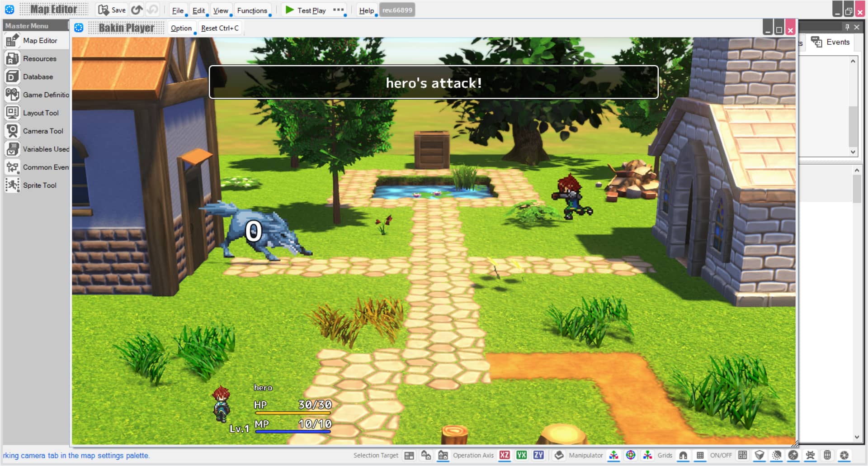This screenshot has width=868, height=466.
Task: Click Reset Ctrl+C in Bakin Player
Action: point(220,28)
